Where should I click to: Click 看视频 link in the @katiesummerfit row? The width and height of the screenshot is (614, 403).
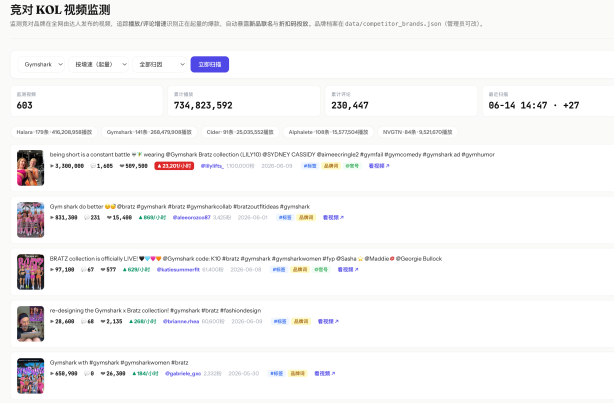tap(348, 270)
